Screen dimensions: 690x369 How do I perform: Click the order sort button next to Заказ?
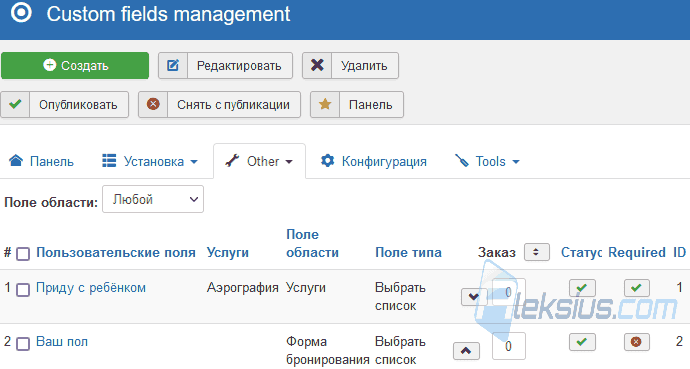536,252
